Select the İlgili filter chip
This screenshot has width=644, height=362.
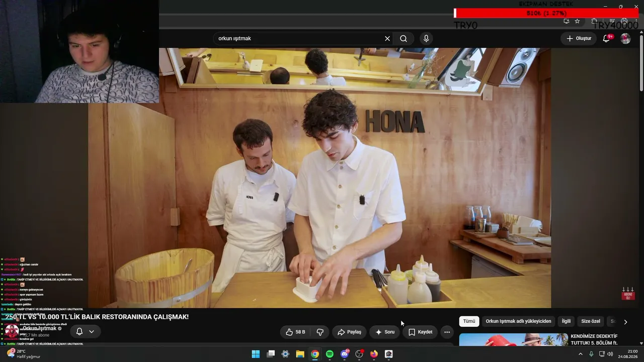[566, 321]
